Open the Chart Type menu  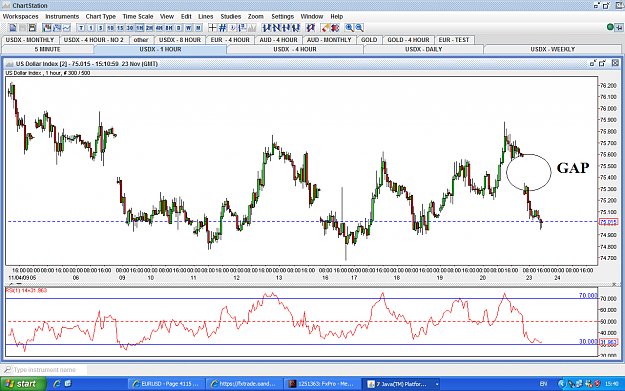click(100, 16)
